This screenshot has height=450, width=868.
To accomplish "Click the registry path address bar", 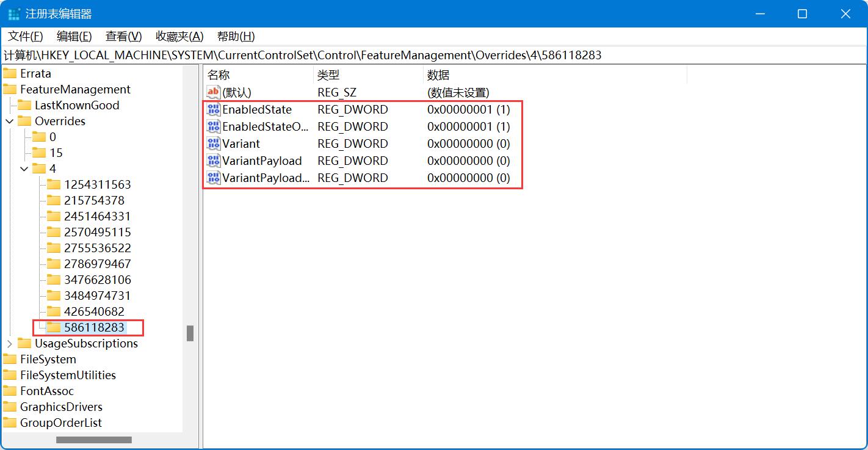I will tap(433, 55).
